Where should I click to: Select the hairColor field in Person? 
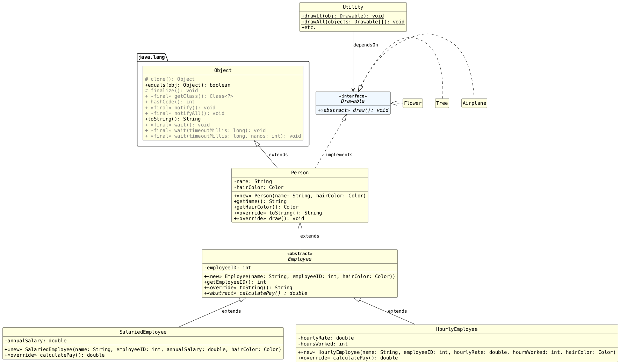point(259,187)
